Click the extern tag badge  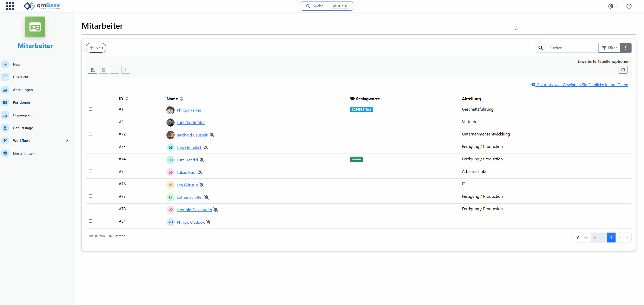tap(356, 159)
